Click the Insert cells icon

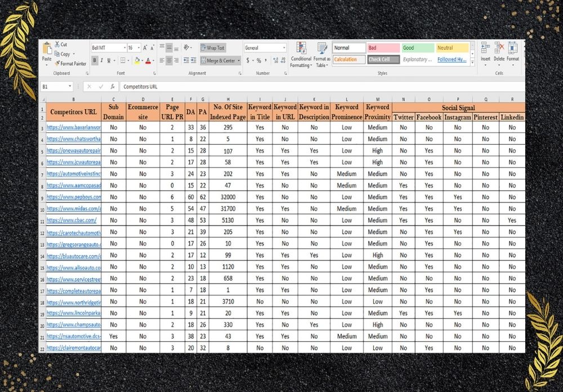click(485, 47)
